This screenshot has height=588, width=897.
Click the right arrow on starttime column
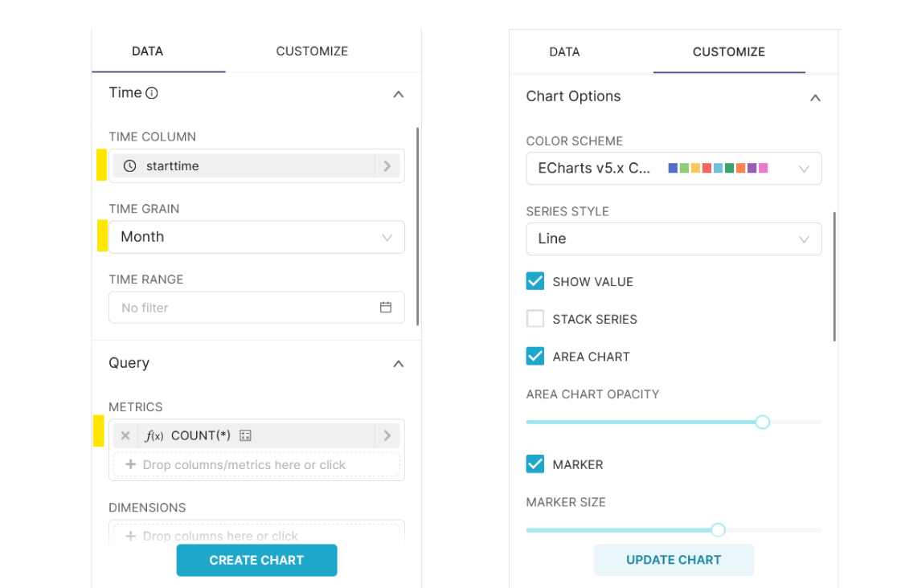pyautogui.click(x=387, y=166)
